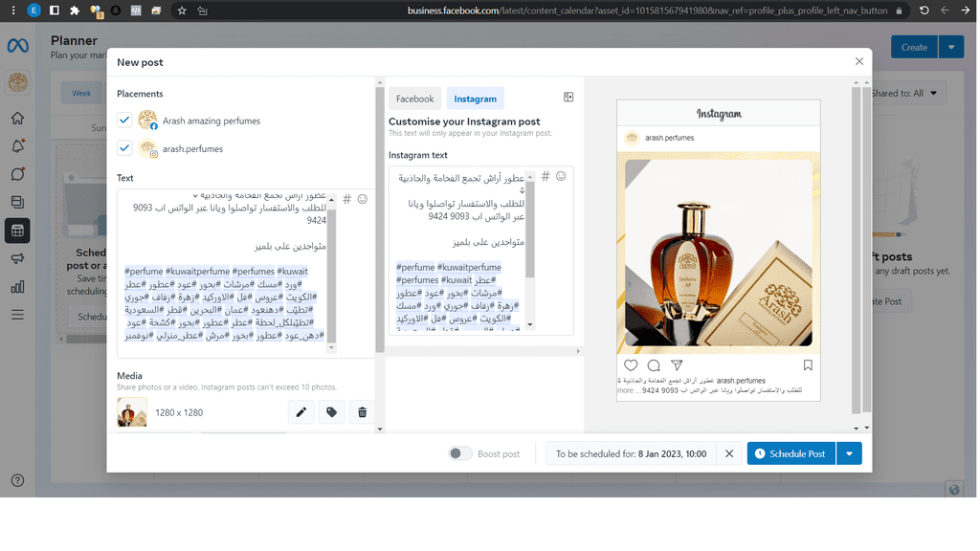This screenshot has width=980, height=551.
Task: Click more link in Instagram preview caption
Action: (x=625, y=390)
